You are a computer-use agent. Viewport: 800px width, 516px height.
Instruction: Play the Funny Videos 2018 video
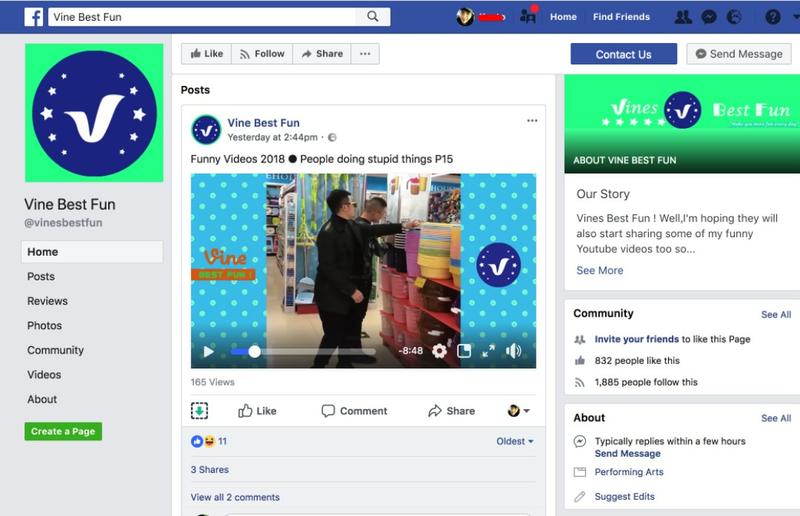pyautogui.click(x=208, y=351)
